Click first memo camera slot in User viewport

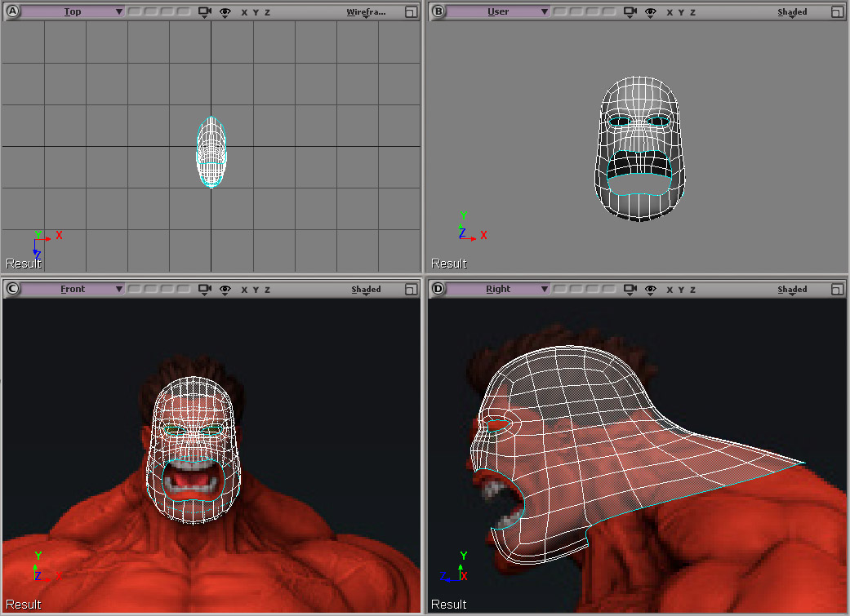coord(560,11)
